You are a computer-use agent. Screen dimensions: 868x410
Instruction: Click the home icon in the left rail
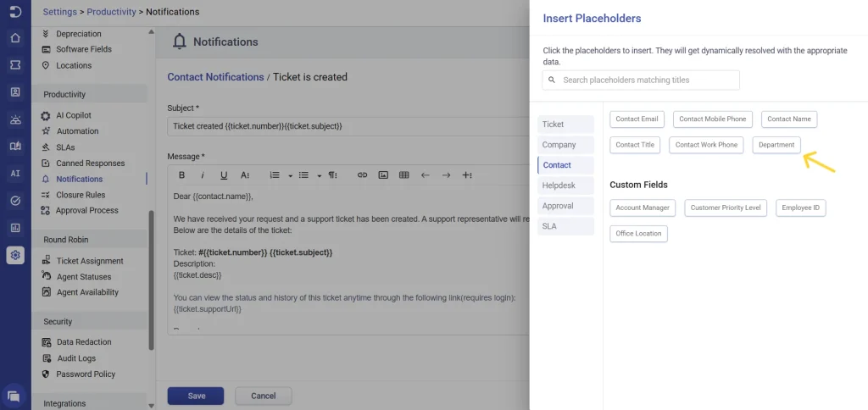tap(15, 38)
